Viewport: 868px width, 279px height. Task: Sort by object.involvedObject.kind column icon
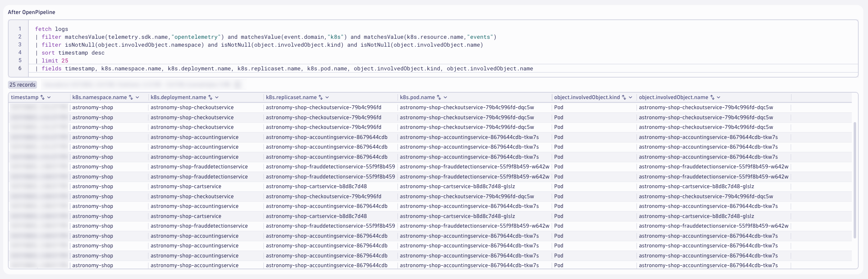coord(624,97)
